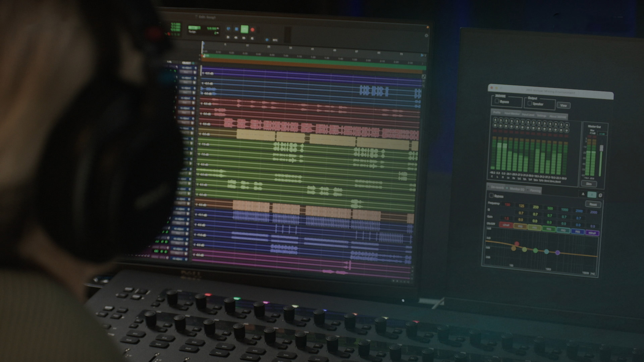Open the Nudge value dropdown
The image size is (644, 362).
coord(218,33)
